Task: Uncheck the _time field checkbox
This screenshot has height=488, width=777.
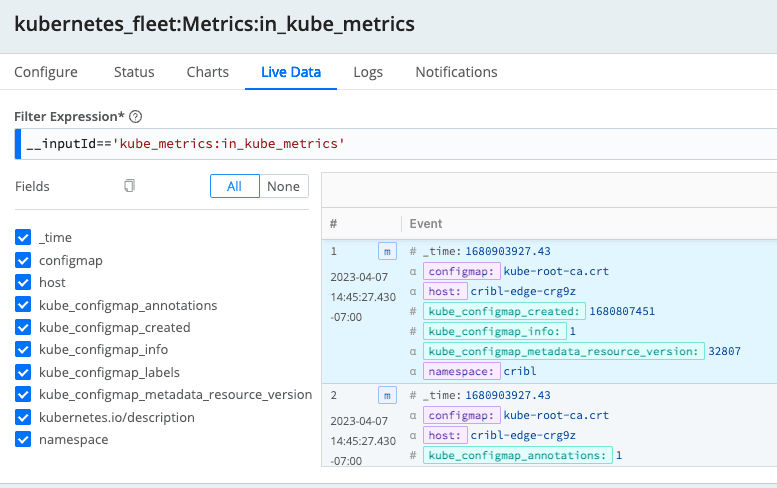Action: pos(24,238)
